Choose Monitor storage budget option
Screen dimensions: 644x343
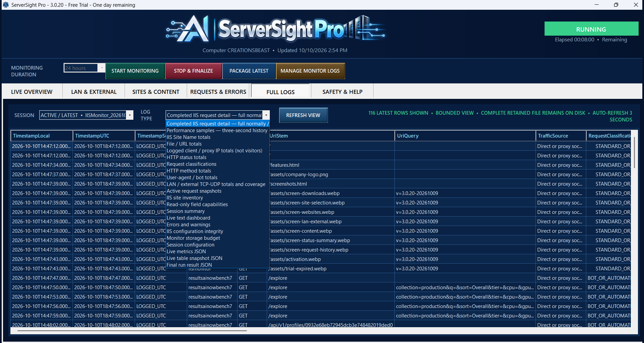217,238
